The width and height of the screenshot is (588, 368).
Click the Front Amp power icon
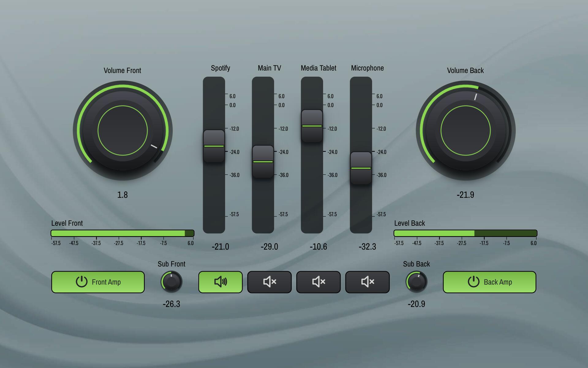click(81, 282)
